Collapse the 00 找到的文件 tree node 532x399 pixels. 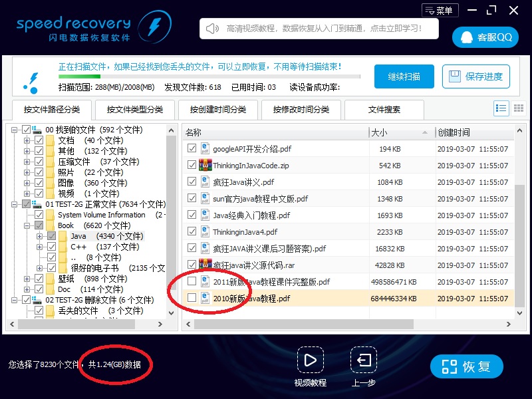coord(15,130)
